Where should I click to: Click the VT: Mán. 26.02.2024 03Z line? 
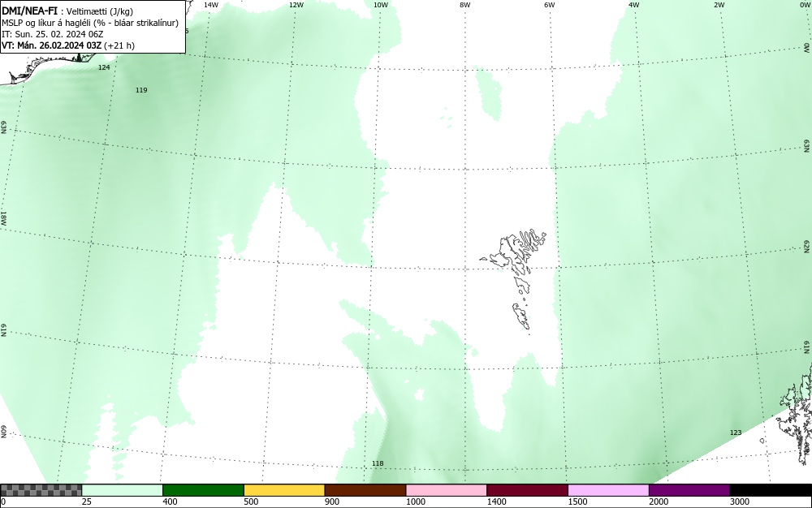(52, 45)
